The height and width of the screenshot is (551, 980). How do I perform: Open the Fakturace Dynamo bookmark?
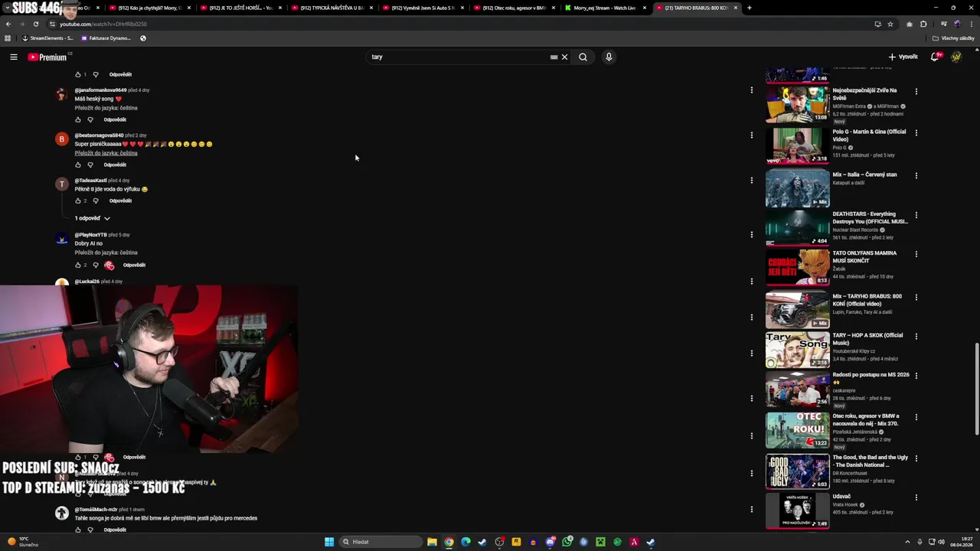[x=106, y=37]
